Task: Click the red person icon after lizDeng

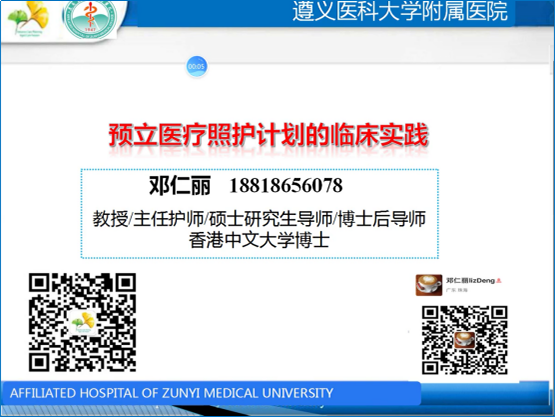Action: (x=498, y=281)
